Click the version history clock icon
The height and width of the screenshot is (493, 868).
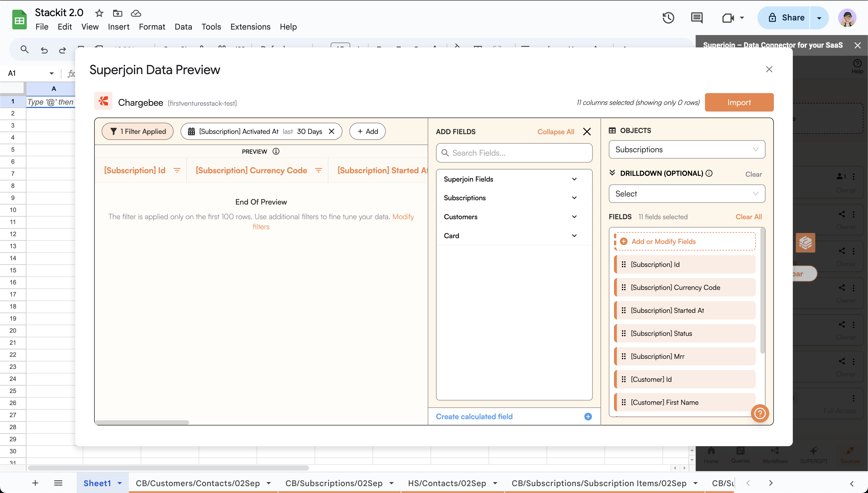pyautogui.click(x=668, y=18)
